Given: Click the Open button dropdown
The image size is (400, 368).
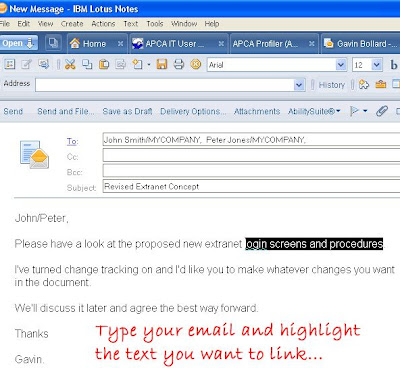Looking at the screenshot, I should coord(18,43).
